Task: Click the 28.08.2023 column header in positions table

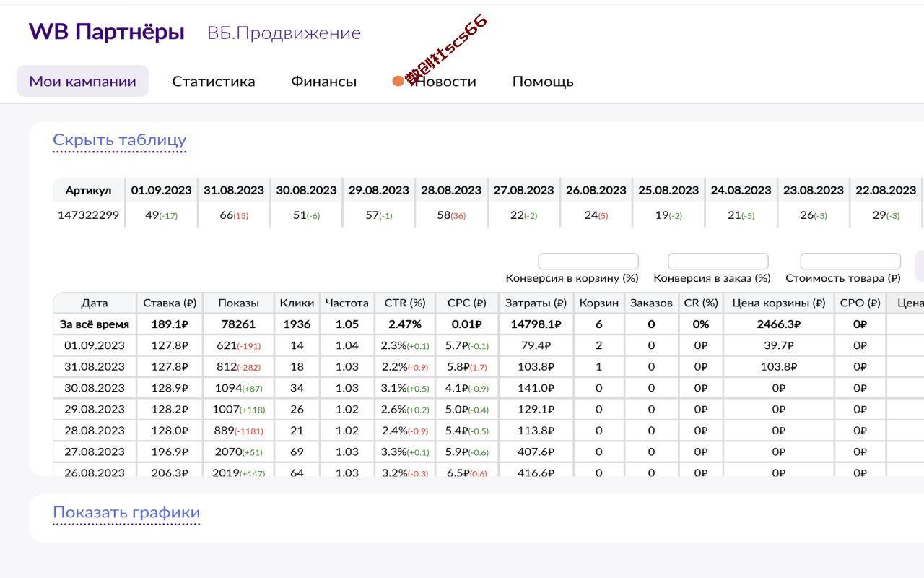Action: point(451,191)
